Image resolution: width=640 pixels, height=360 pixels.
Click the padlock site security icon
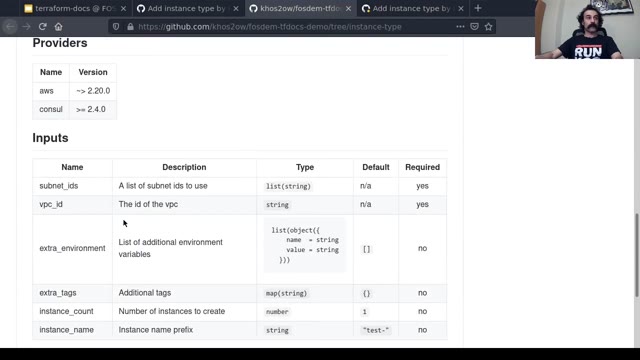(x=130, y=27)
